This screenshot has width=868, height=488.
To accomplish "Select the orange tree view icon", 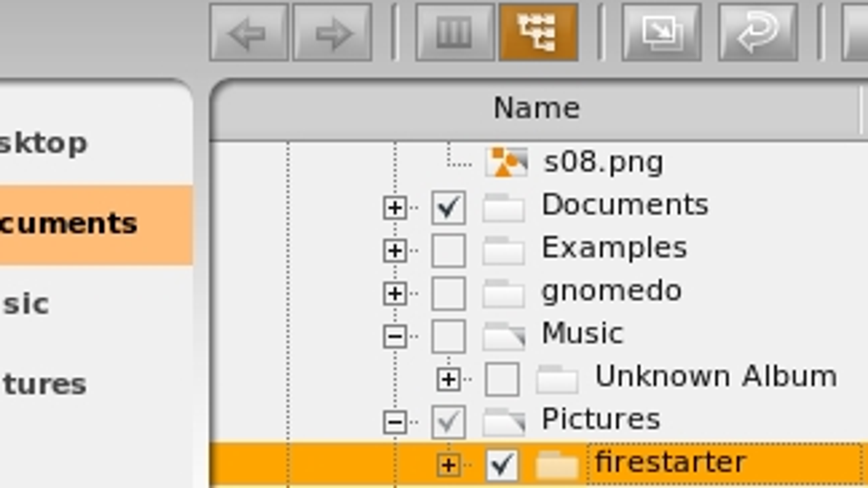I will tap(538, 33).
